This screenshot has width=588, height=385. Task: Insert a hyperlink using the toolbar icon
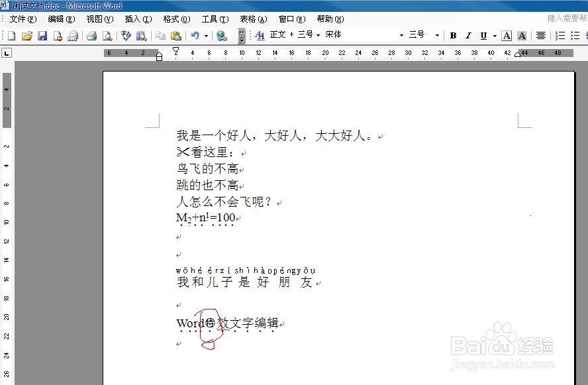[x=220, y=36]
